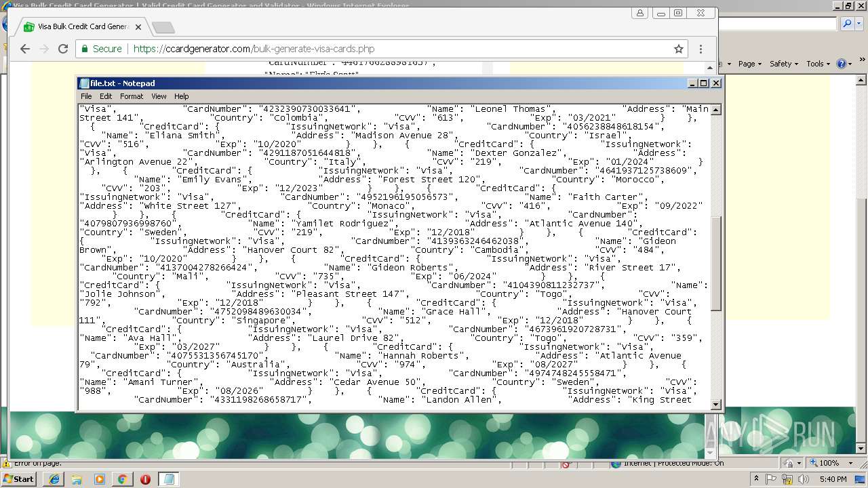Open the IE Page dropdown menu
This screenshot has height=488, width=868.
click(x=750, y=64)
